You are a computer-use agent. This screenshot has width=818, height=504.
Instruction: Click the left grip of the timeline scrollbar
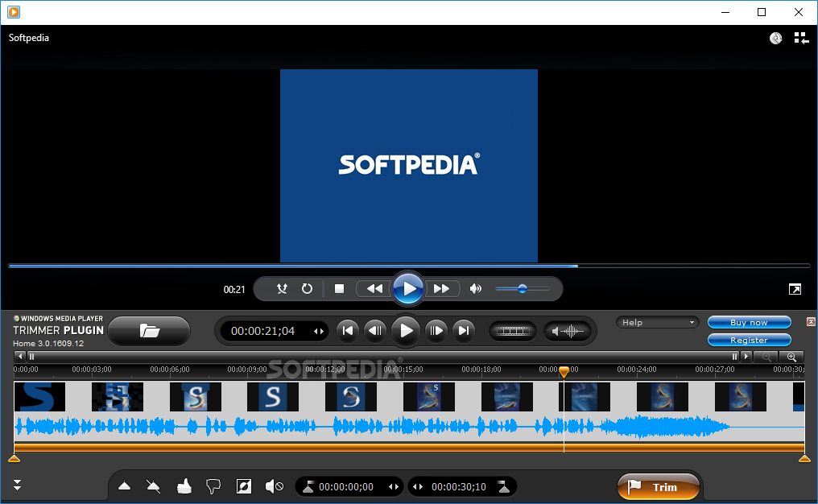[31, 357]
